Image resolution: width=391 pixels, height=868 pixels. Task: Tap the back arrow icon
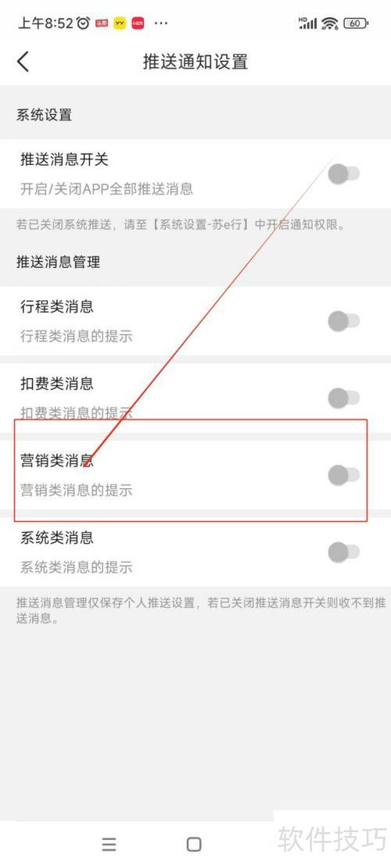(x=23, y=62)
